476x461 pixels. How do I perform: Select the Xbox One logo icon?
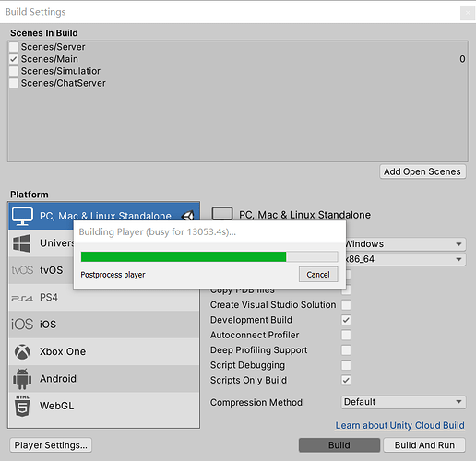[x=22, y=351]
